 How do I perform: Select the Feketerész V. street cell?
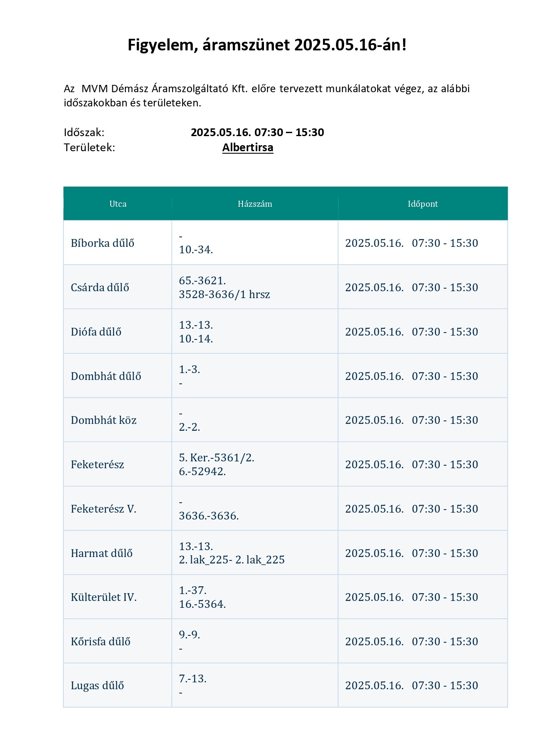[x=118, y=509]
